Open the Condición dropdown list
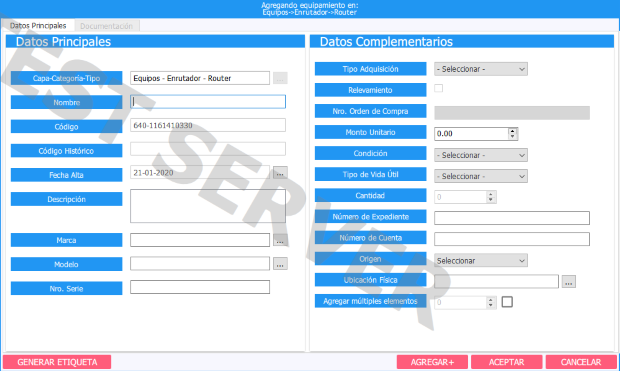This screenshot has width=620, height=371. pyautogui.click(x=481, y=155)
